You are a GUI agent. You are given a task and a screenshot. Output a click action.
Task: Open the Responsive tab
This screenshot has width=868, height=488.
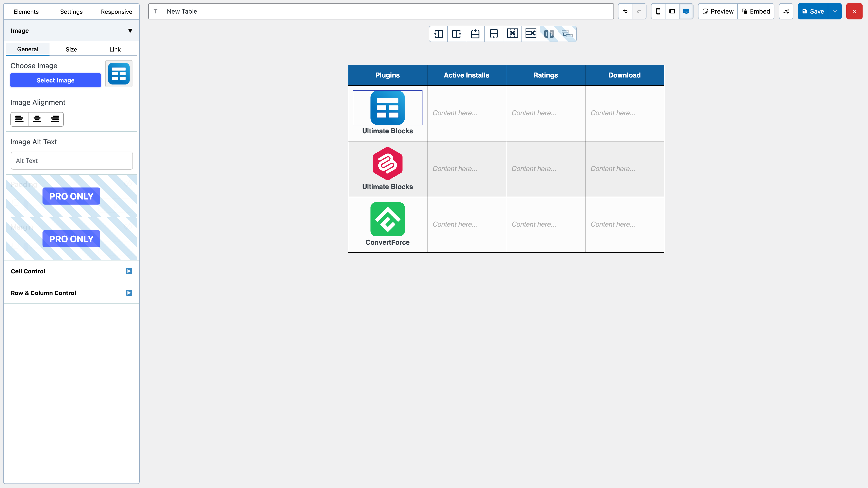click(x=116, y=12)
